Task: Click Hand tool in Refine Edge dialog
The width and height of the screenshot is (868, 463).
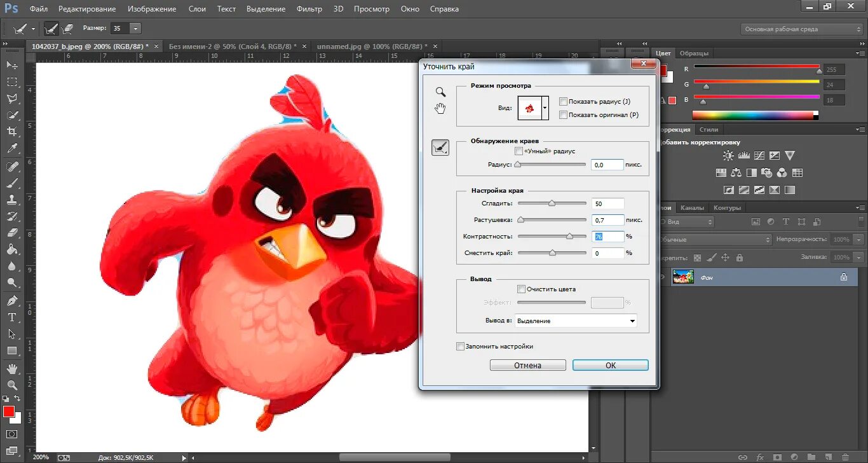Action: tap(440, 108)
